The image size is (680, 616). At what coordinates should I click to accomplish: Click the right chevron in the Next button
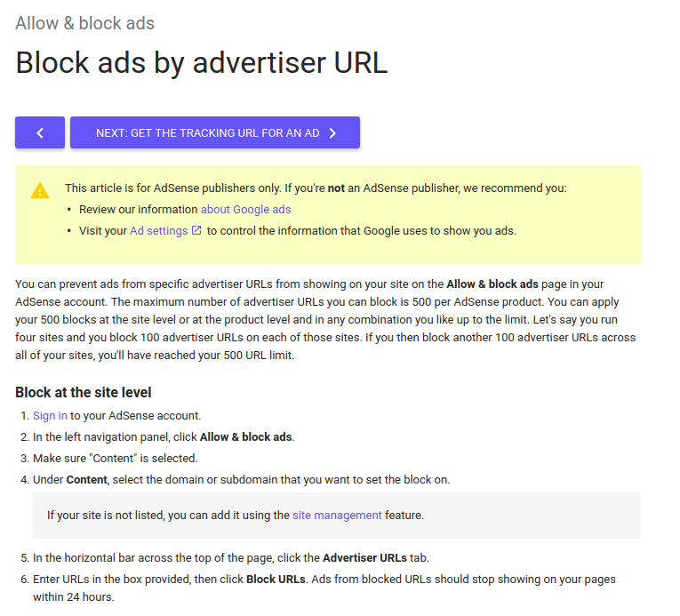point(332,133)
